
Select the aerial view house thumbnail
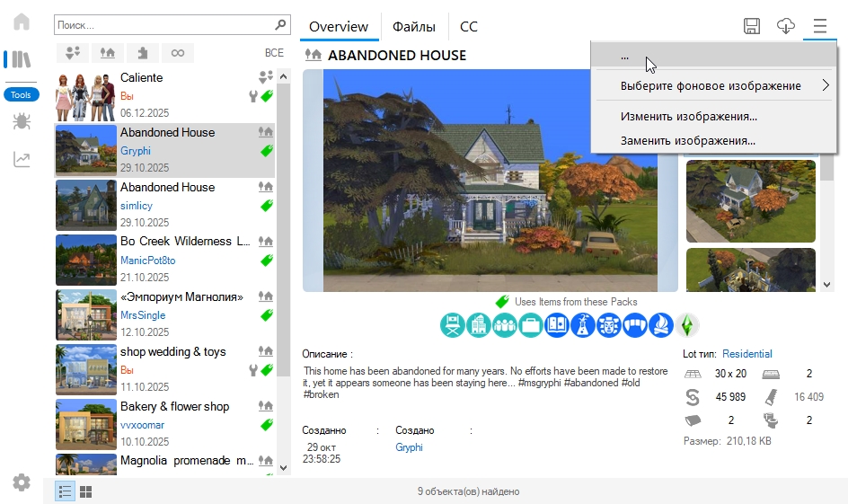[751, 201]
